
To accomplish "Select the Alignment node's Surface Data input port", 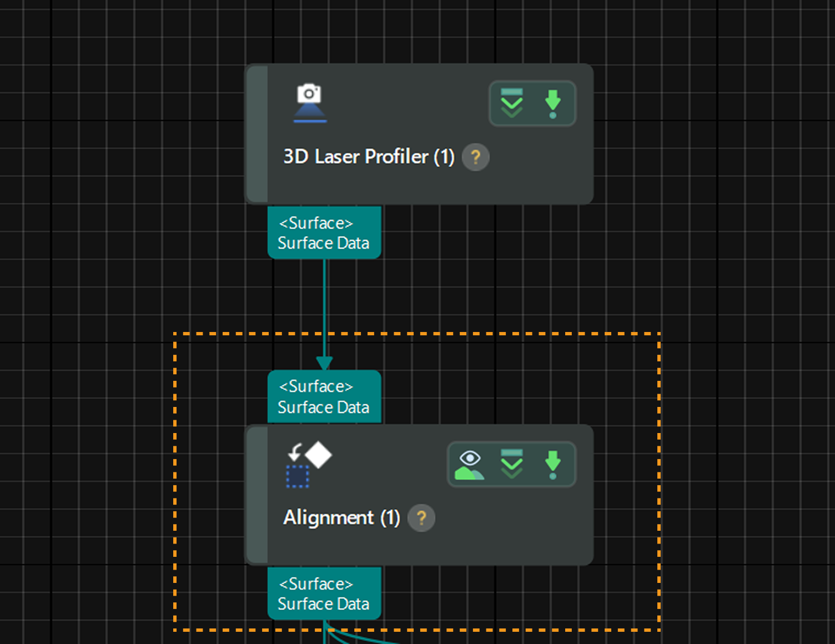I will pos(324,396).
